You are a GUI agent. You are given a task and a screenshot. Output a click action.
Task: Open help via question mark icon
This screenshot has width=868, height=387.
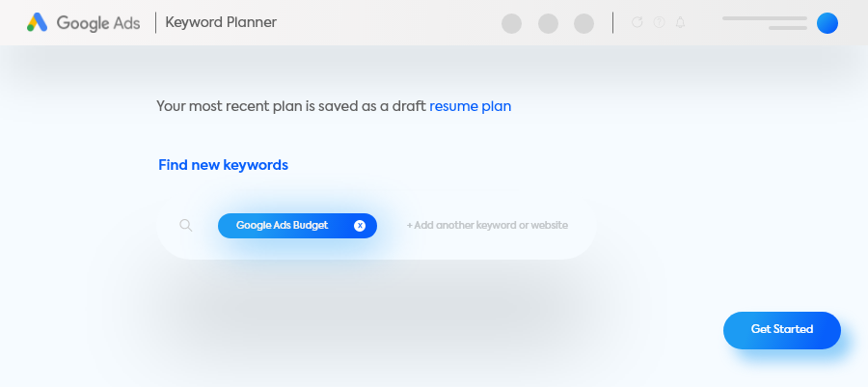click(659, 22)
